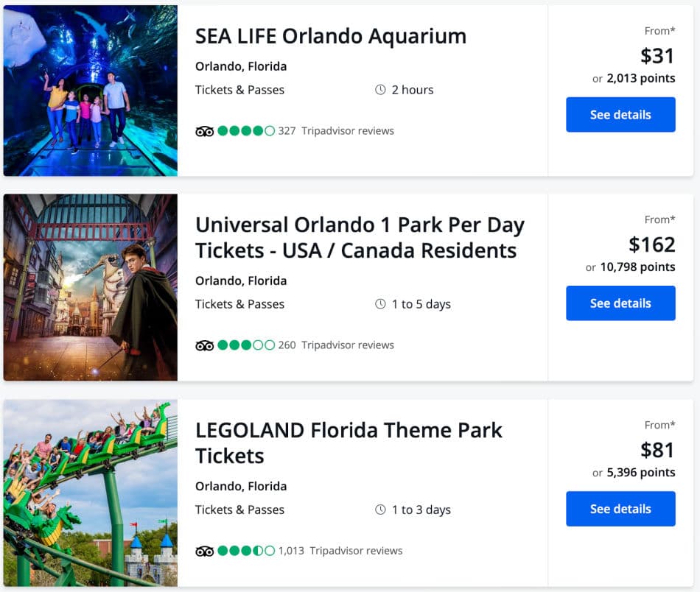Click See details for Universal Orlando tickets

pos(620,303)
